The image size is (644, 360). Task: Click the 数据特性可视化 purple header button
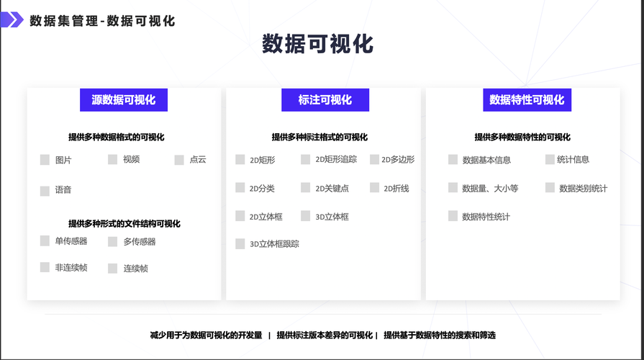(x=527, y=100)
